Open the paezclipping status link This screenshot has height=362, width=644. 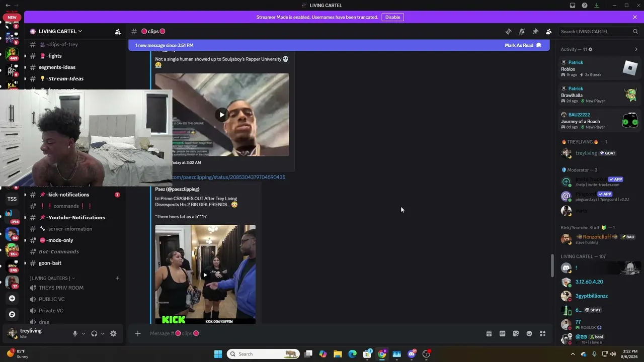(x=228, y=177)
